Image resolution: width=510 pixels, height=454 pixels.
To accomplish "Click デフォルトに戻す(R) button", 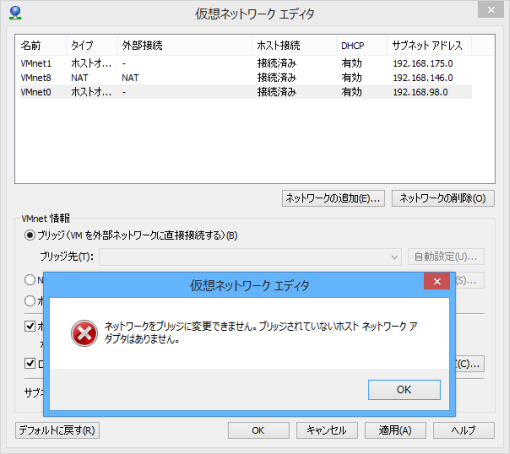I will coord(57,430).
